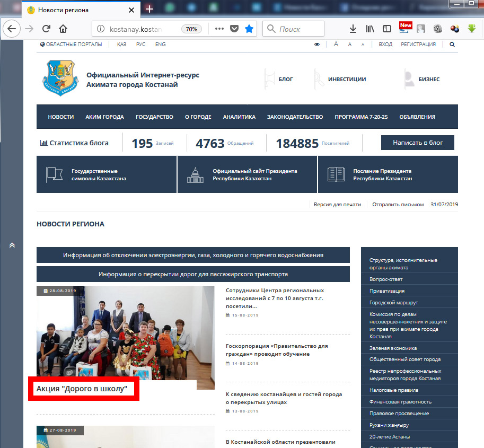Screen dimensions: 484x448
Task: Jump to page top double-chevron
Action: [x=12, y=245]
